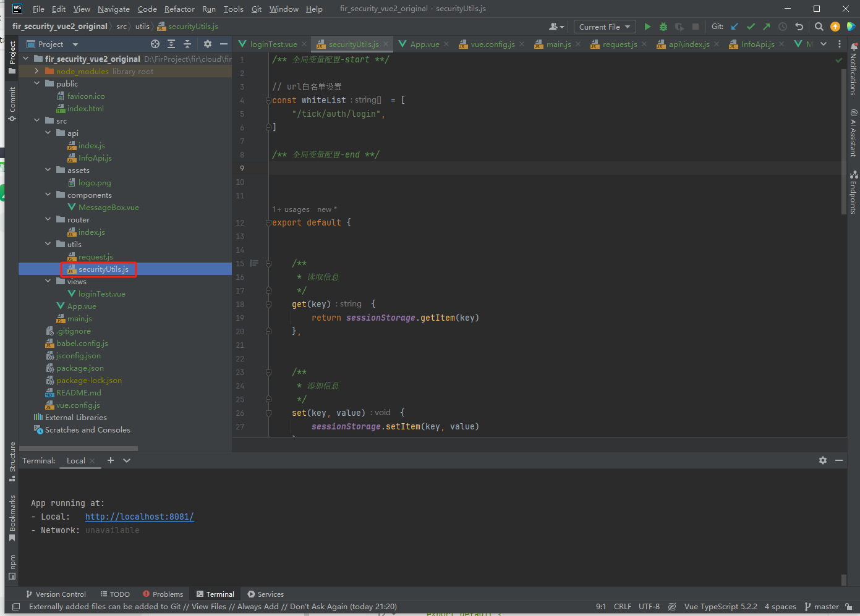Open the Services tool window button
Image resolution: width=860 pixels, height=616 pixels.
[x=265, y=594]
